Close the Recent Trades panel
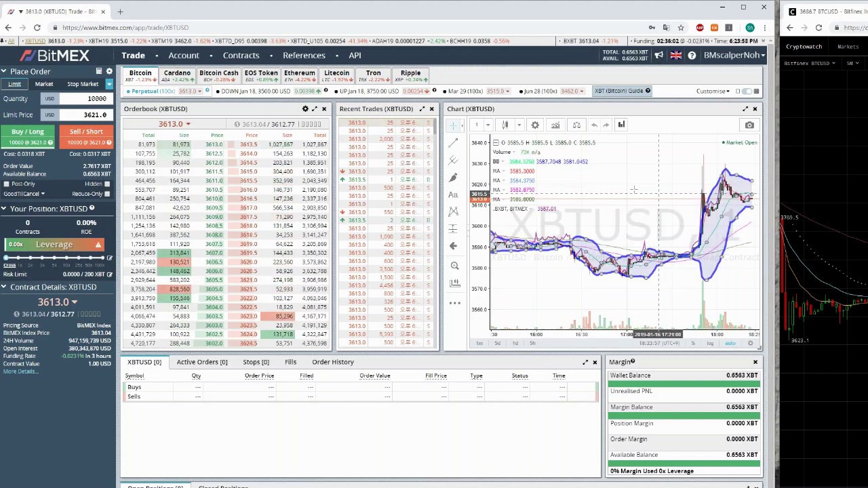 point(431,108)
